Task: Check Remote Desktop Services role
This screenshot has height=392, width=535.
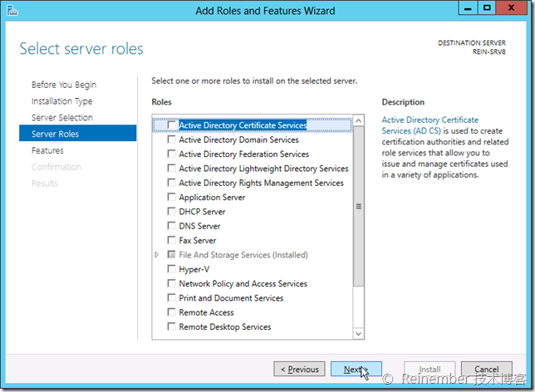Action: point(172,327)
